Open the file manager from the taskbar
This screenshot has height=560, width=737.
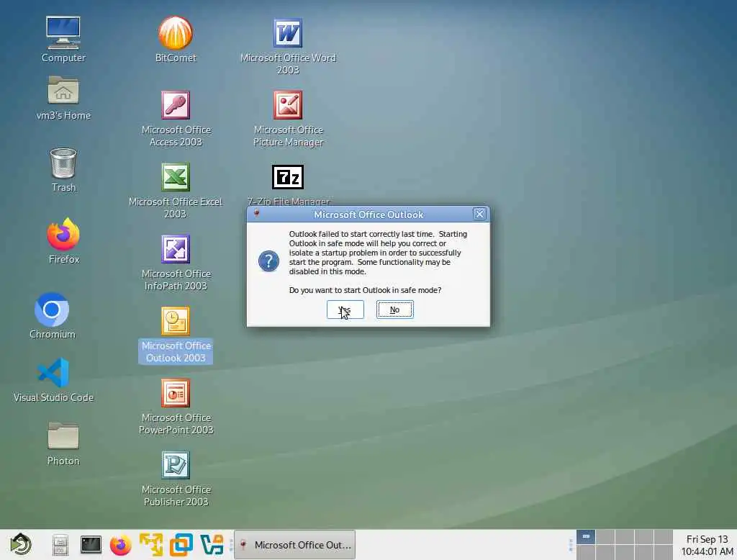point(60,545)
